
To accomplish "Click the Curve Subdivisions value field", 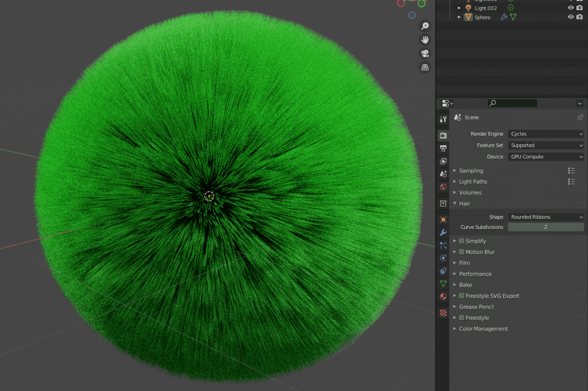I will (546, 227).
